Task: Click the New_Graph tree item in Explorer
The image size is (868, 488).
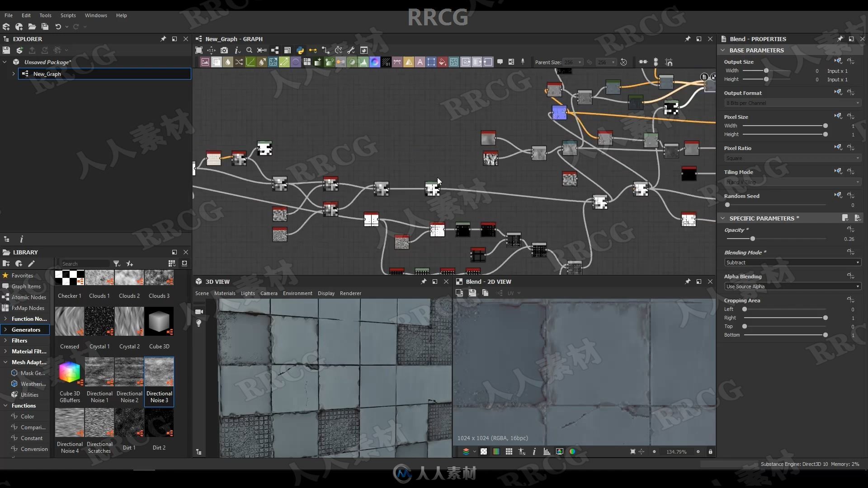Action: coord(47,74)
